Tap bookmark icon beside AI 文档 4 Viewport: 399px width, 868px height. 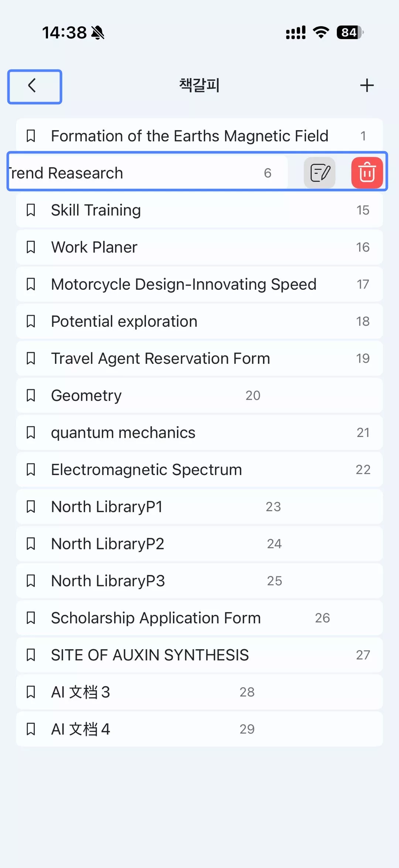point(31,729)
